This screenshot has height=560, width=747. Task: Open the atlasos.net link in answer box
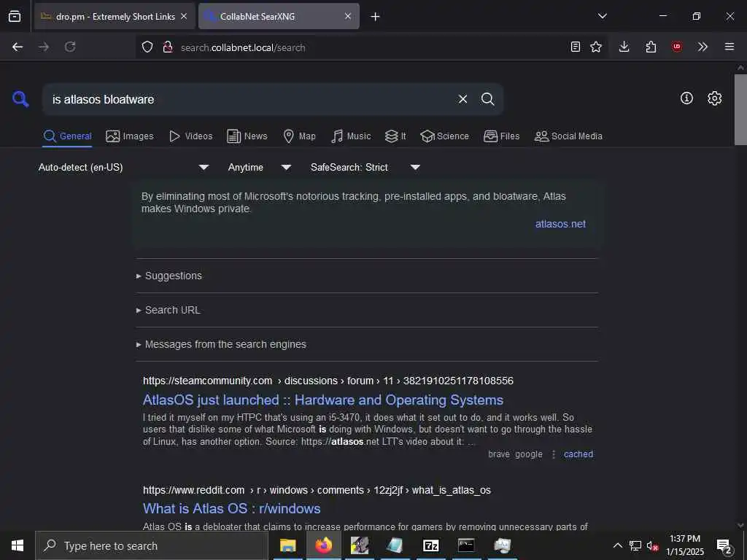click(560, 224)
